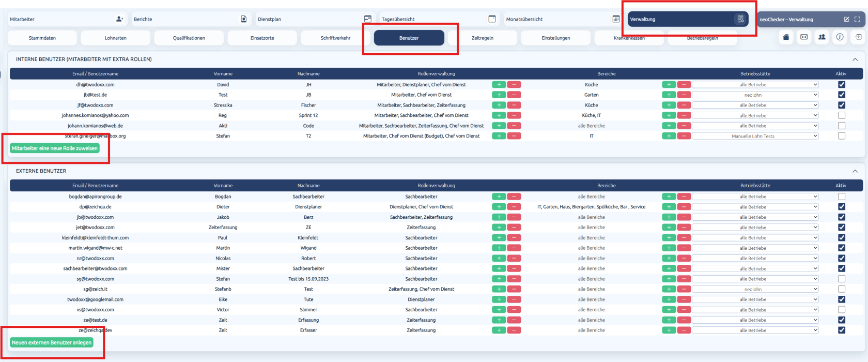This screenshot has height=362, width=868.
Task: Open the mail envelope icon
Action: (x=804, y=37)
